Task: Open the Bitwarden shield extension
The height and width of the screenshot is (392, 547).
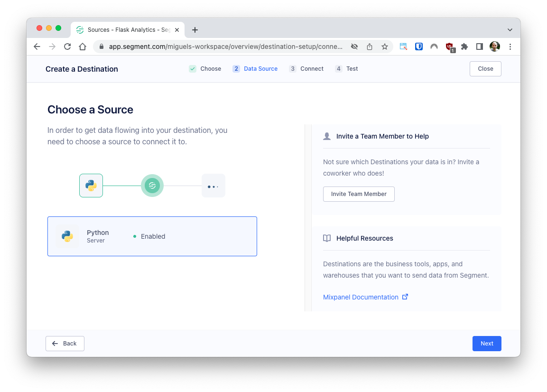Action: (418, 47)
